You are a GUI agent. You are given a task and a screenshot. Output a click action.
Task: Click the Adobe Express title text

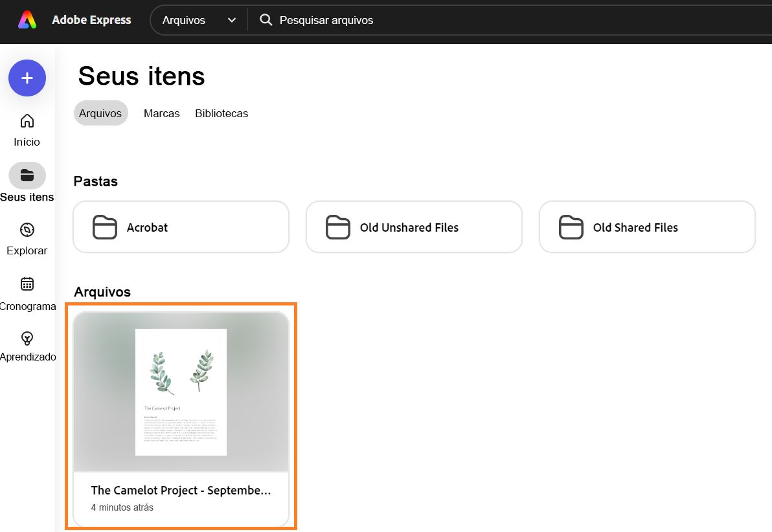[x=91, y=20]
